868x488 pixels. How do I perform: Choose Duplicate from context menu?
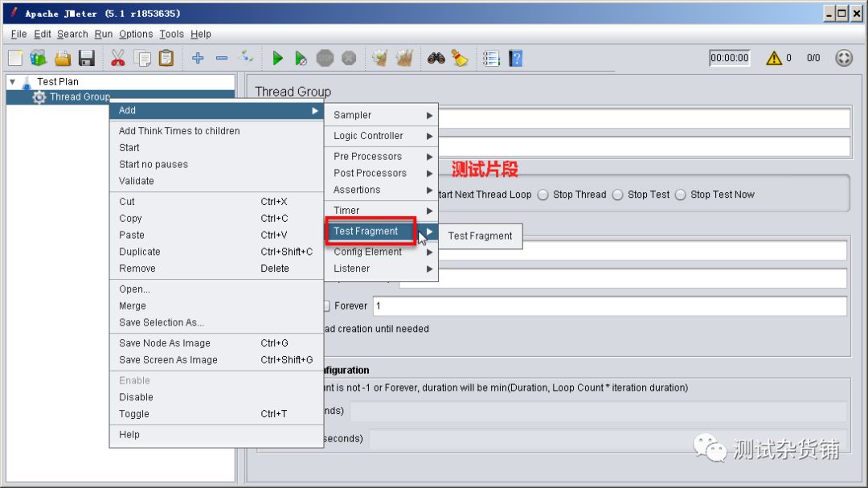pos(216,252)
